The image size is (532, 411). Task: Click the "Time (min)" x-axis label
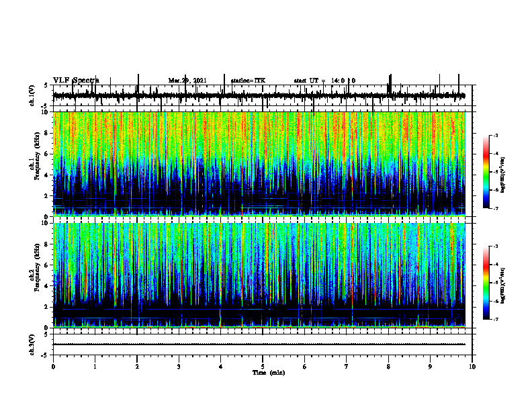[x=269, y=373]
